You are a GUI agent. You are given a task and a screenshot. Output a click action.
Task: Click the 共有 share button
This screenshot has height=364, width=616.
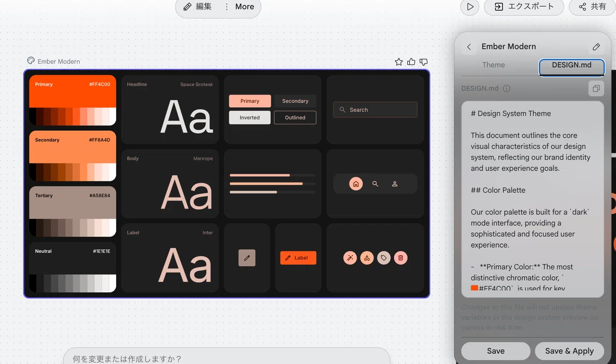click(592, 7)
